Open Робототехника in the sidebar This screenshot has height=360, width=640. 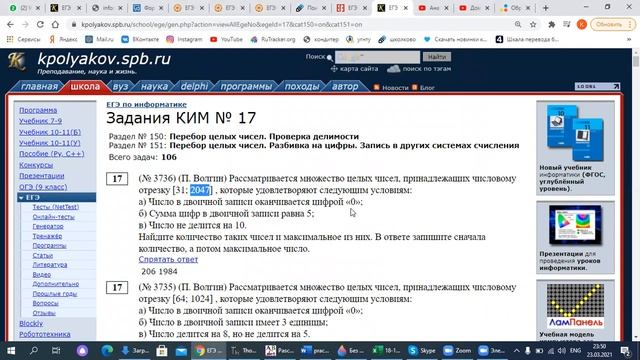pyautogui.click(x=45, y=334)
